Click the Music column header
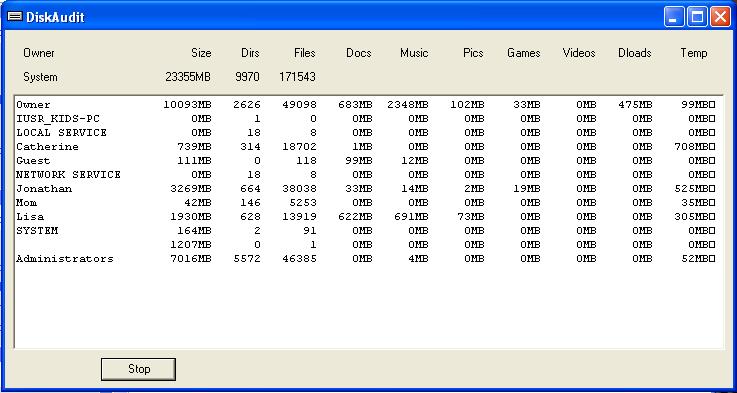737x393 pixels. tap(414, 53)
